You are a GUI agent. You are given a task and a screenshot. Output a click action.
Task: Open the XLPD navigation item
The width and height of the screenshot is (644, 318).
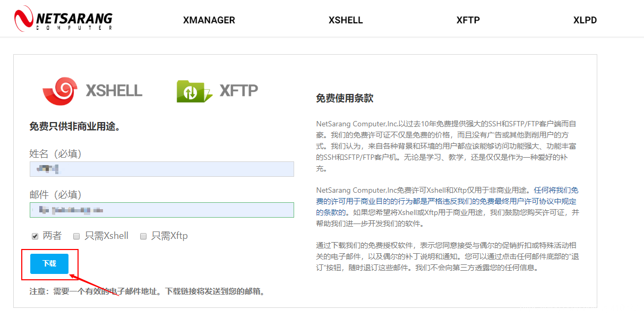(x=585, y=20)
